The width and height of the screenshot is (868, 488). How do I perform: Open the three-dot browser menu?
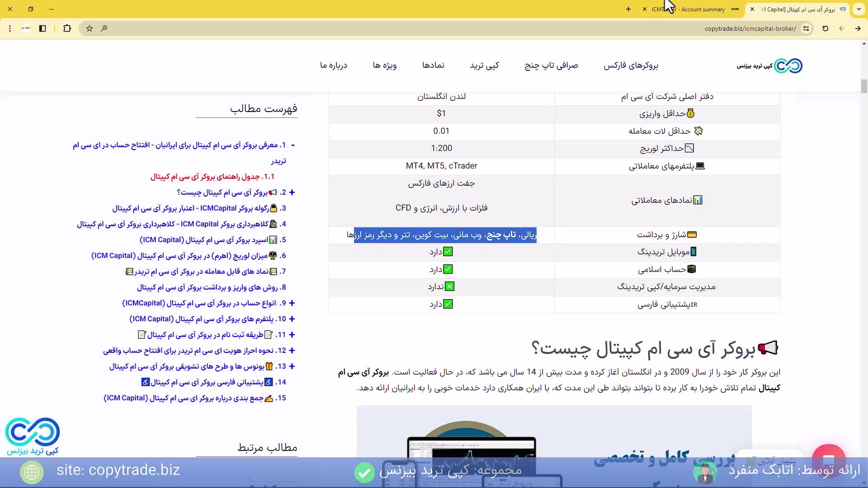click(10, 28)
